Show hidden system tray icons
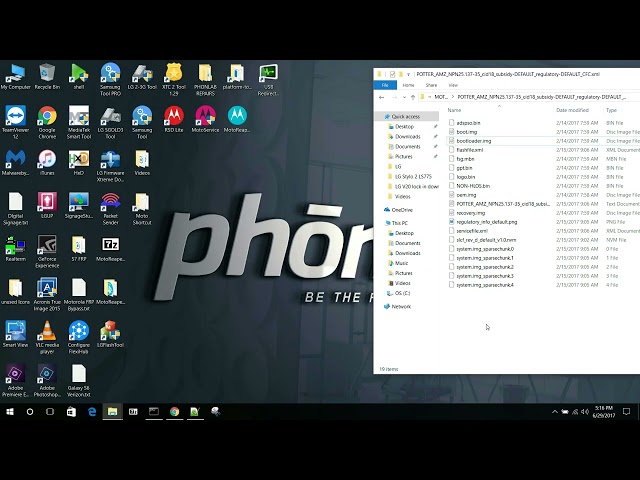The width and height of the screenshot is (640, 480). (554, 412)
